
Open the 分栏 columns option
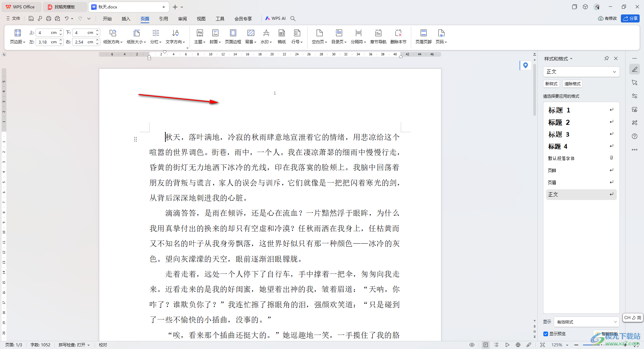click(x=156, y=37)
